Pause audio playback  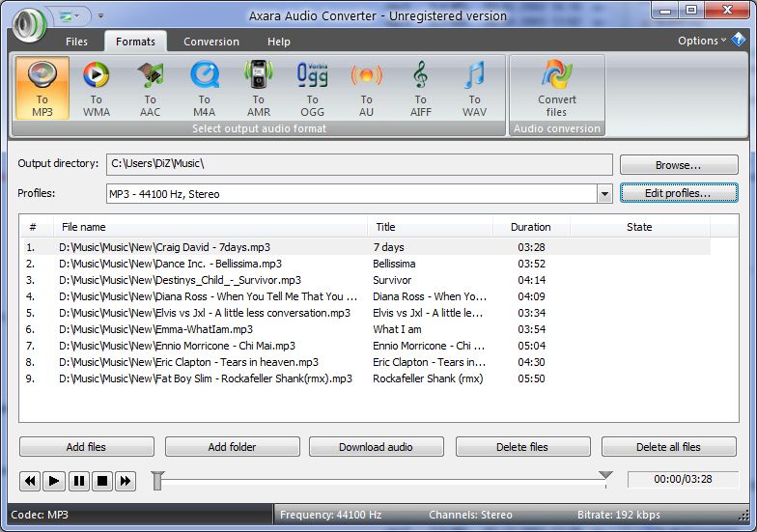click(79, 481)
